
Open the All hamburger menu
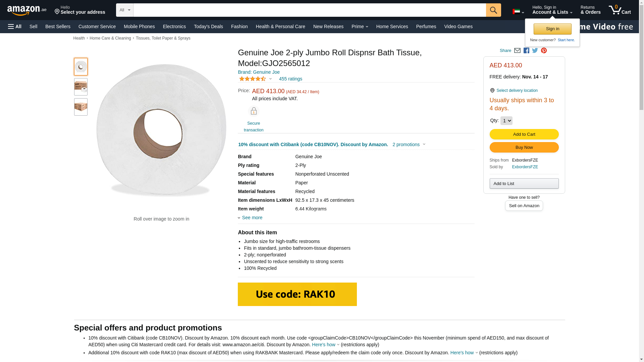point(15,26)
